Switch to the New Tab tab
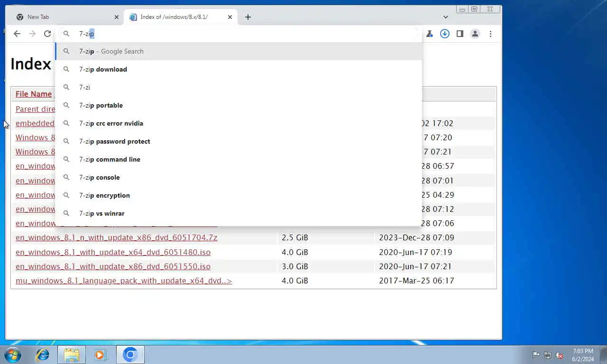This screenshot has width=607, height=364. click(66, 17)
